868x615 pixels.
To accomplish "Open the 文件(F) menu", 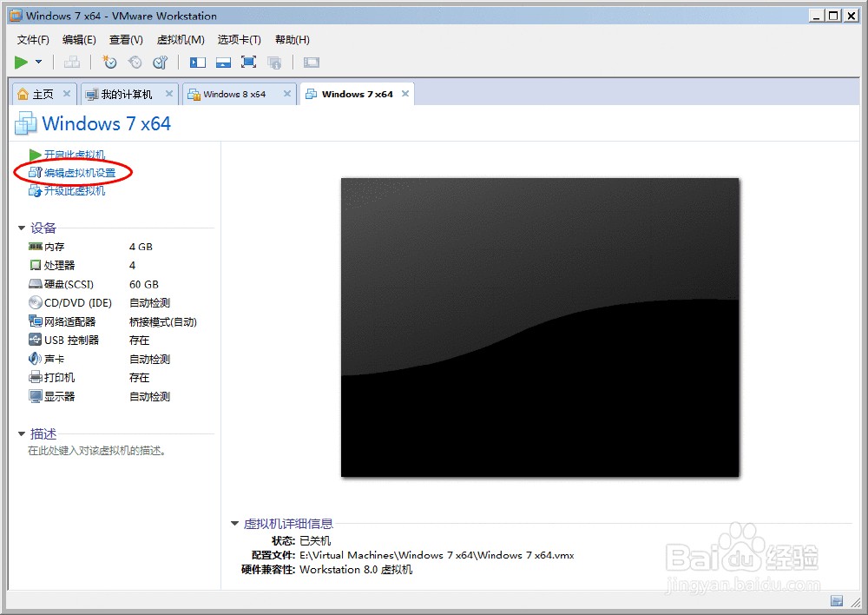I will coord(33,40).
